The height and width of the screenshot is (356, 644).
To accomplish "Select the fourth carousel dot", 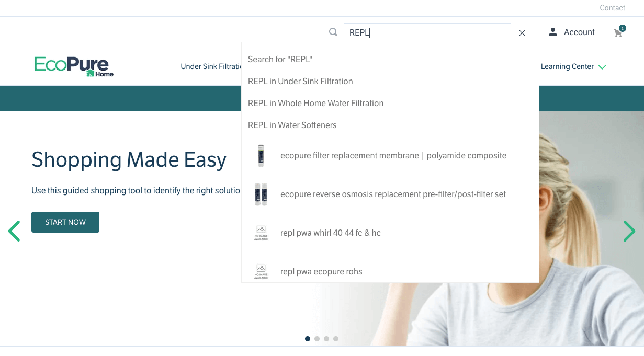I will [x=336, y=339].
